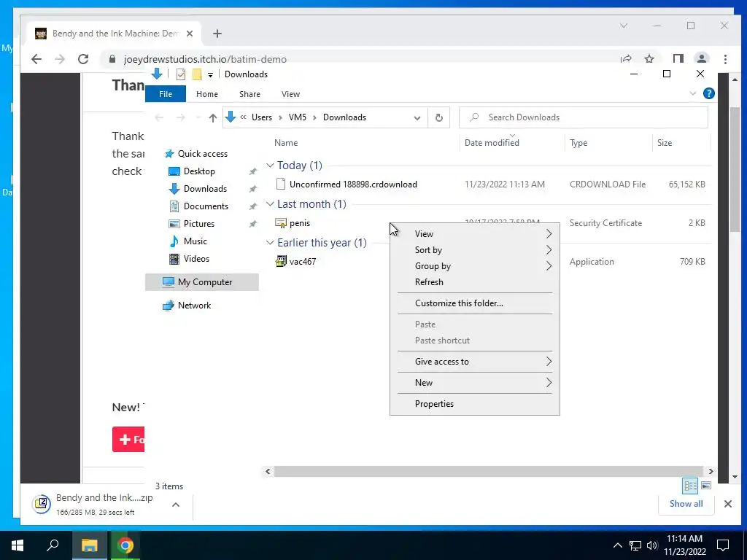Show hidden system tray icons

[x=617, y=545]
